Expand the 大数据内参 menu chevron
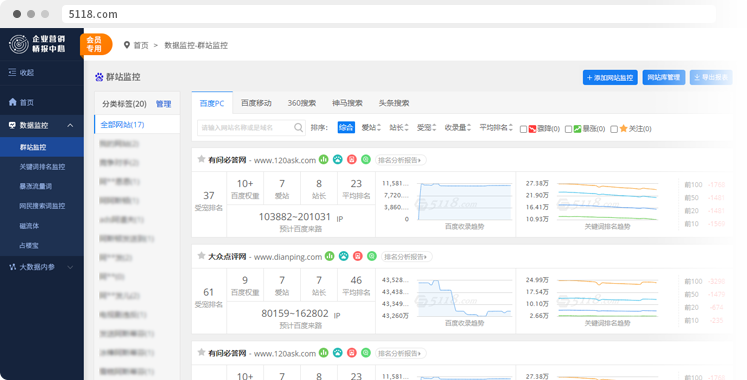Image resolution: width=747 pixels, height=380 pixels. (71, 267)
